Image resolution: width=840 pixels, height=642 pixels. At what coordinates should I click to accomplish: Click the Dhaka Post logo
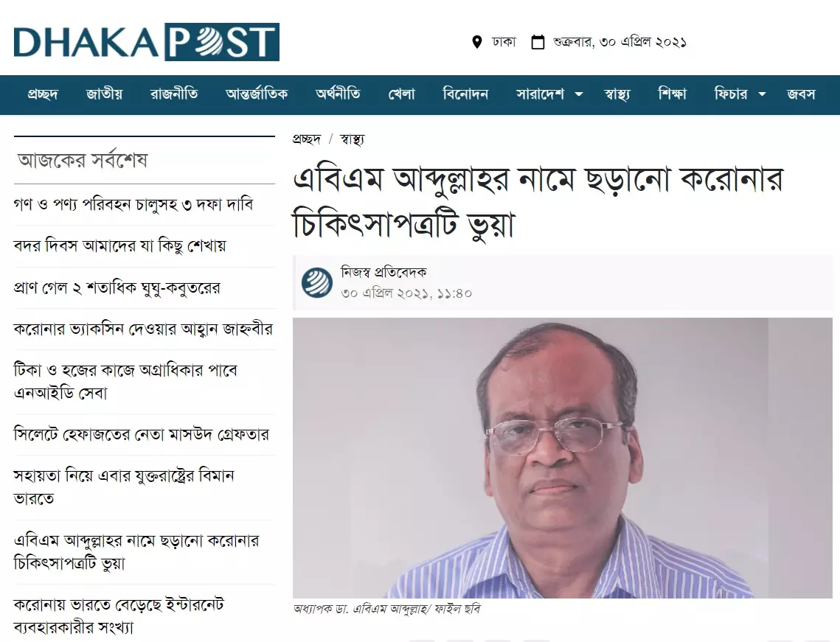[x=146, y=42]
